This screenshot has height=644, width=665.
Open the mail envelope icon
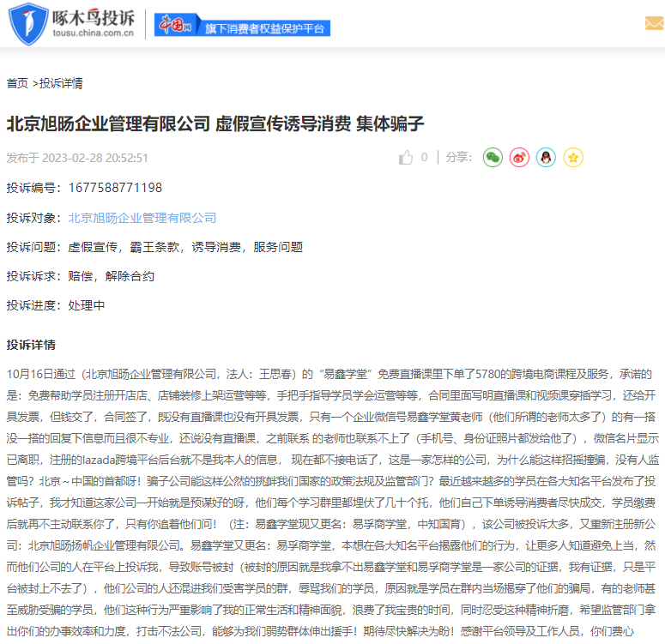pyautogui.click(x=655, y=23)
